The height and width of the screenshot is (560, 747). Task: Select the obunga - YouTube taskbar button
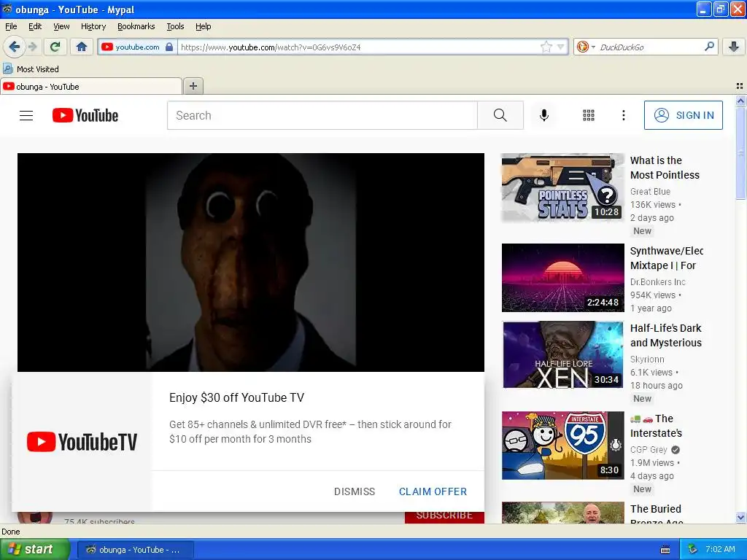tap(135, 550)
